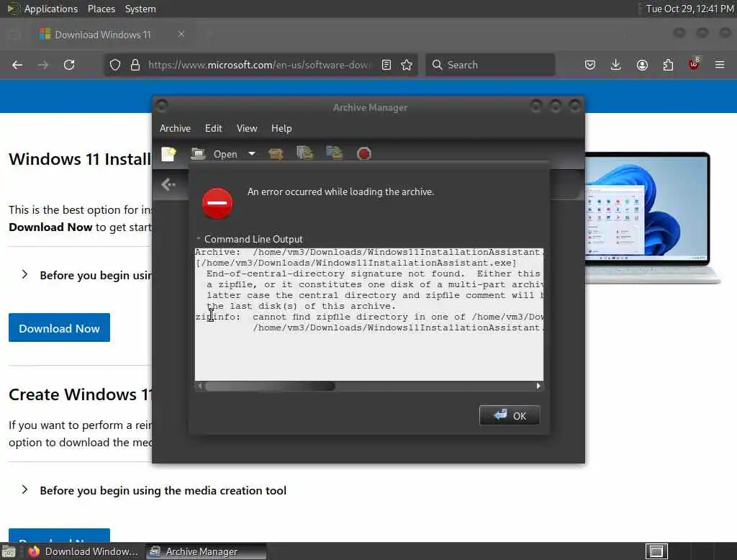This screenshot has height=560, width=737.
Task: Click the workspace switcher icon in taskbar
Action: (x=656, y=551)
